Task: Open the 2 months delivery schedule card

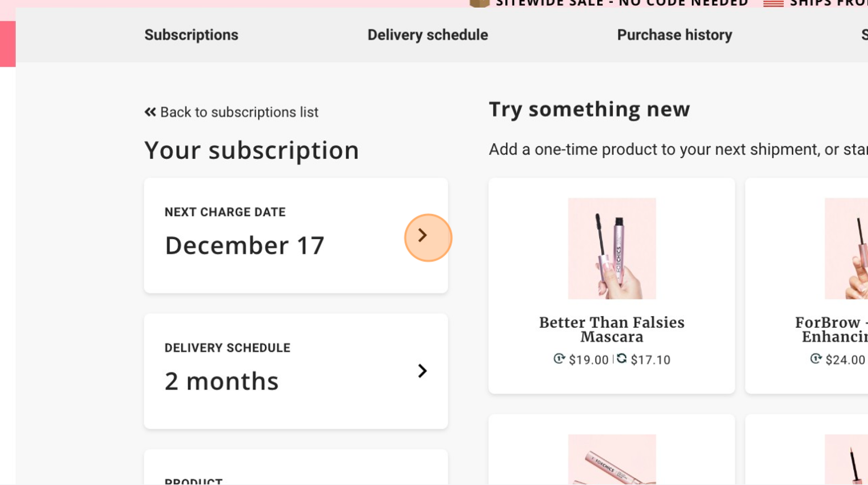Action: click(296, 371)
